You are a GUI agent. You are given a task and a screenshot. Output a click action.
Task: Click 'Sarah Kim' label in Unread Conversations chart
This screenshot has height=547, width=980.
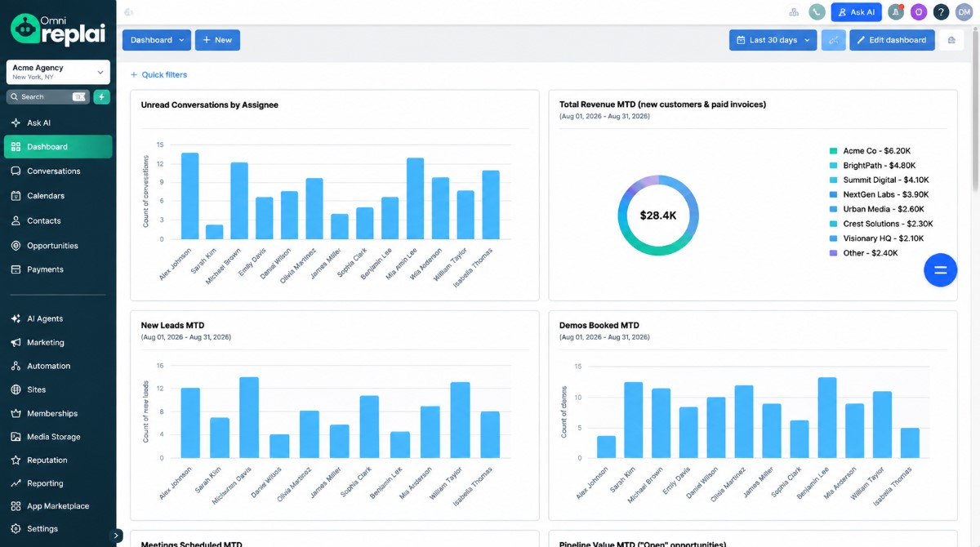pyautogui.click(x=203, y=260)
